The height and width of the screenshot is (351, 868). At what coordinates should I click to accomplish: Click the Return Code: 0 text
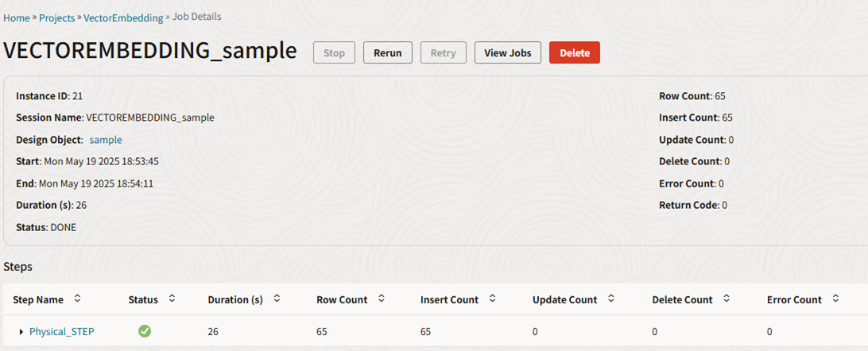[x=693, y=205]
